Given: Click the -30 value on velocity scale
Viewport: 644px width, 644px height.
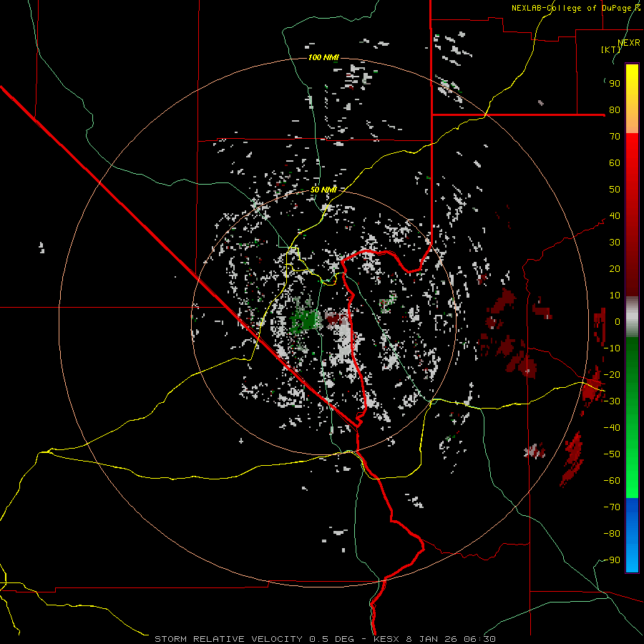Looking at the screenshot, I should [x=612, y=401].
